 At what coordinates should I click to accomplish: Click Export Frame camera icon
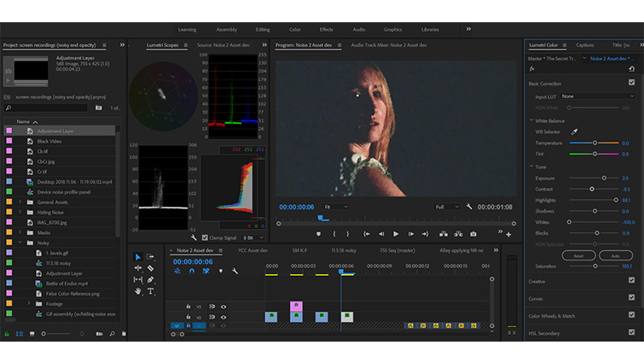473,234
